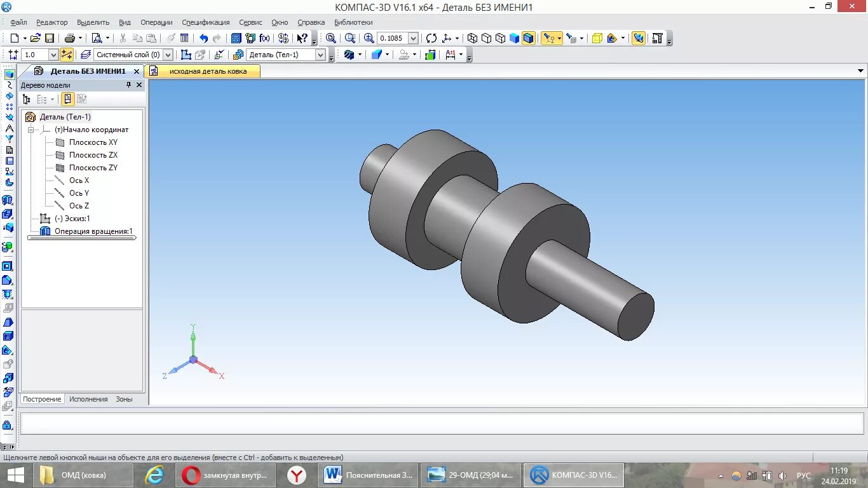Viewport: 868px width, 488px height.
Task: Close the Дерево модели panel
Action: [x=139, y=85]
